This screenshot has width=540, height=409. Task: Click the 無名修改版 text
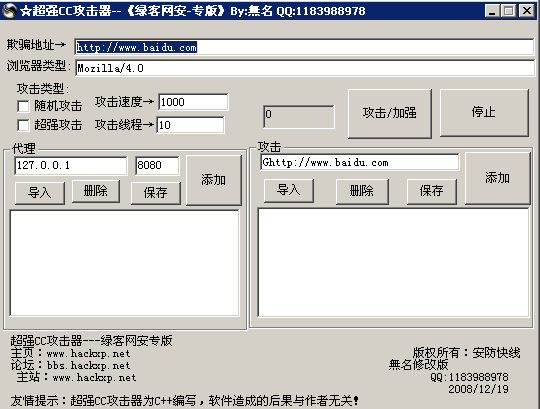[x=418, y=365]
